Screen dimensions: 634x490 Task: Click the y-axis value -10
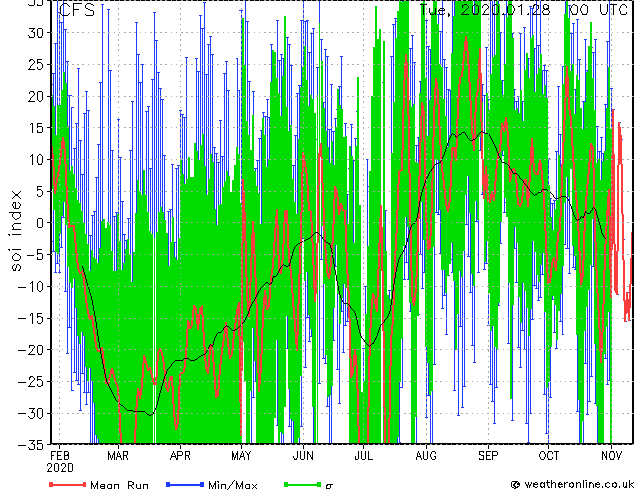30,287
